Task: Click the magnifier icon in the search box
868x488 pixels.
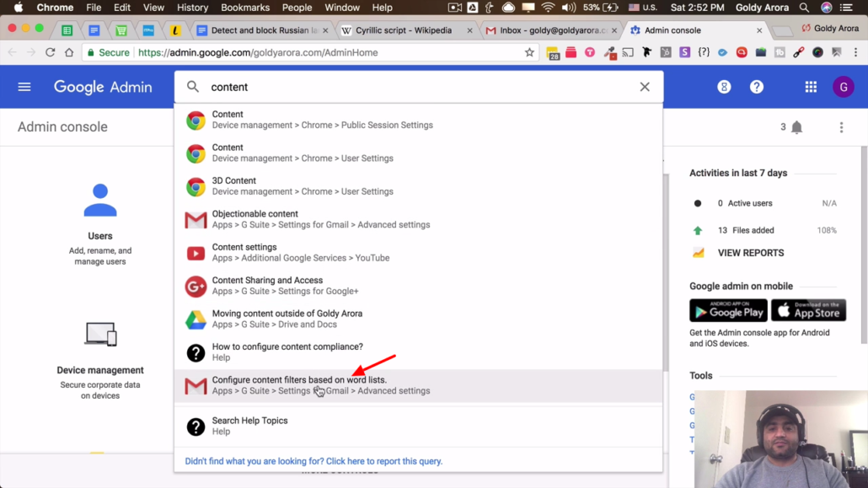Action: (x=193, y=87)
